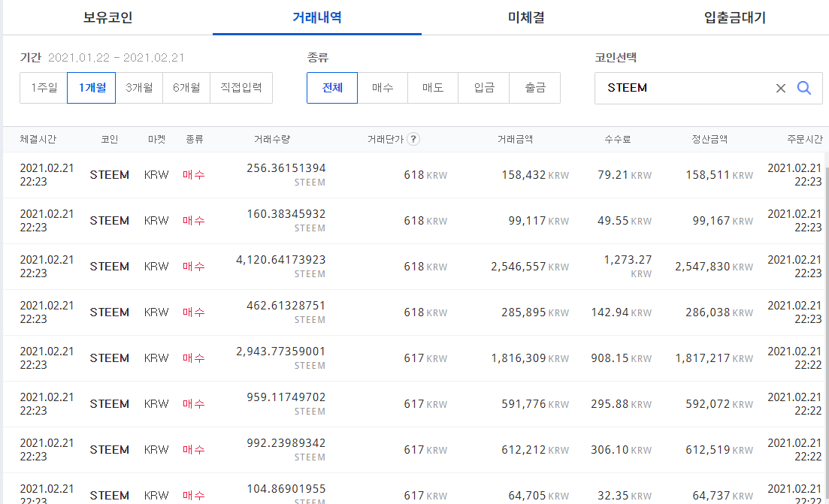The image size is (829, 504).
Task: Choose the 6개월 period filter
Action: (186, 88)
